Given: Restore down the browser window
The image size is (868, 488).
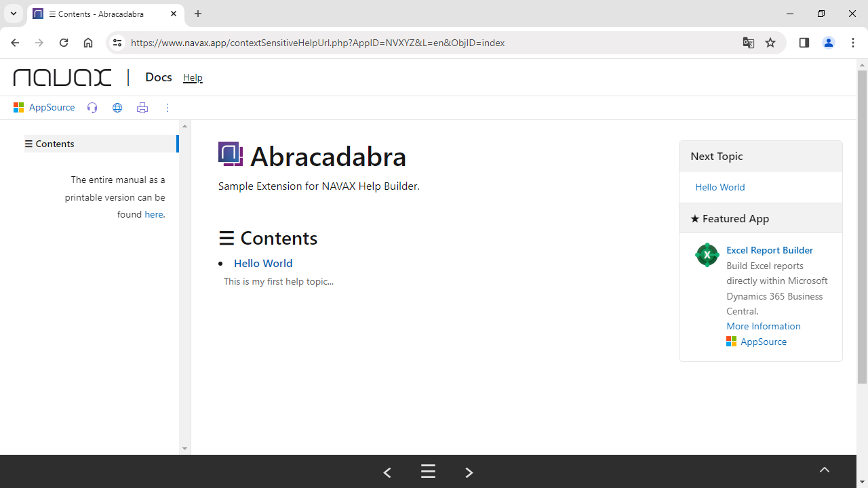Looking at the screenshot, I should pyautogui.click(x=821, y=14).
